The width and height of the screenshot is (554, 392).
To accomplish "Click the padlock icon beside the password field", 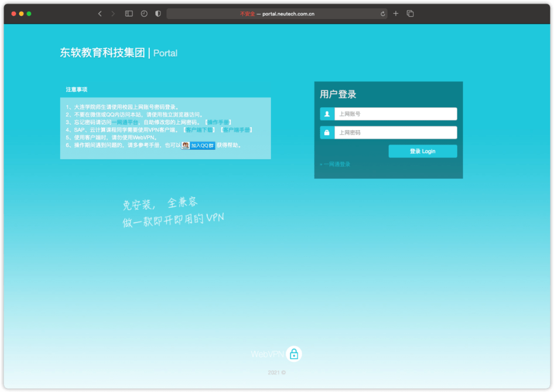I will click(x=326, y=132).
